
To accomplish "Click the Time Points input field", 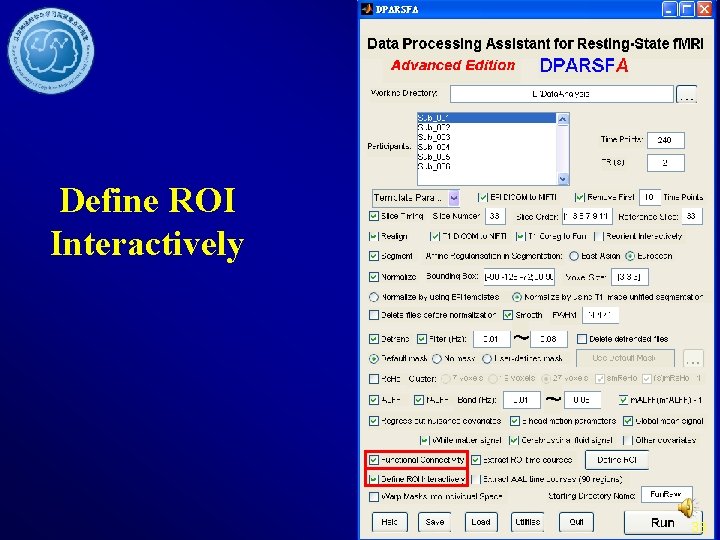I will tap(665, 140).
